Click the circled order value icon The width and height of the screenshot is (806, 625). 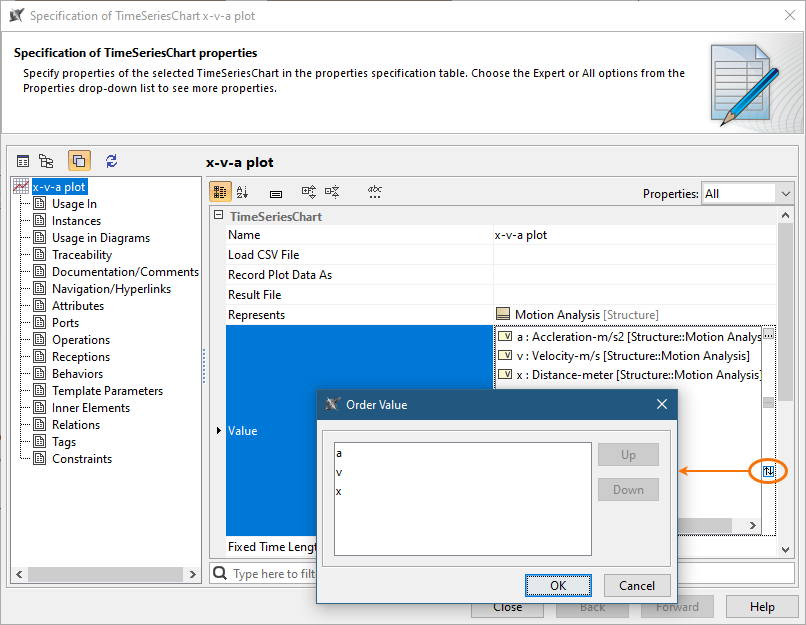coord(767,470)
